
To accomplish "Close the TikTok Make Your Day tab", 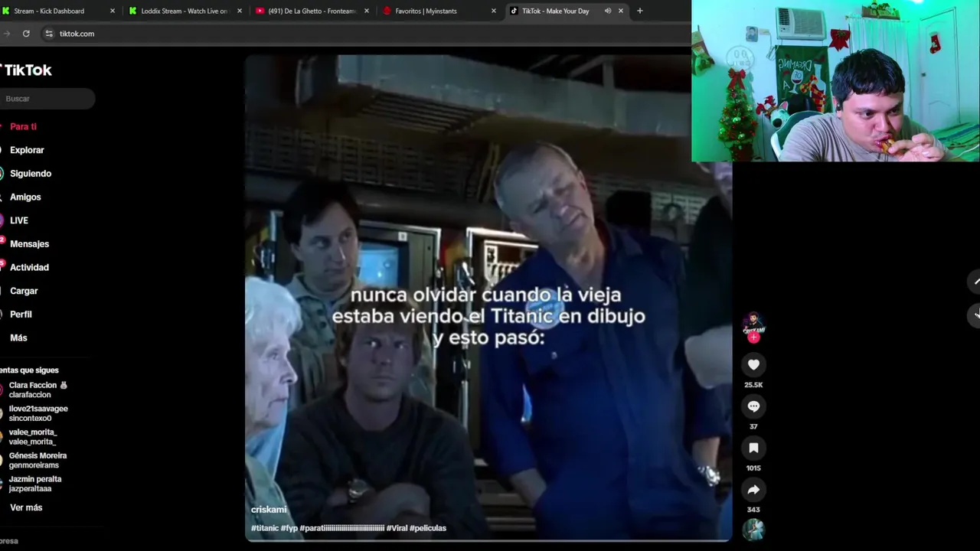I will tap(621, 11).
